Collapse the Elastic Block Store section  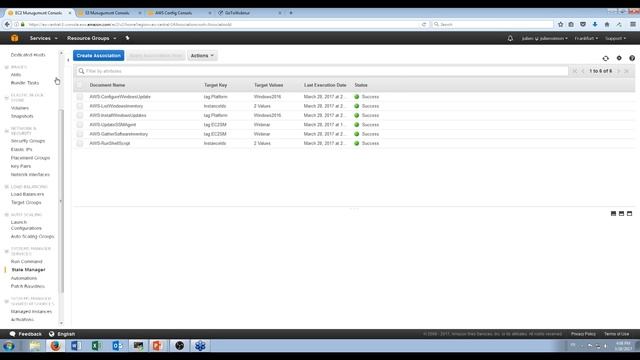pos(7,98)
